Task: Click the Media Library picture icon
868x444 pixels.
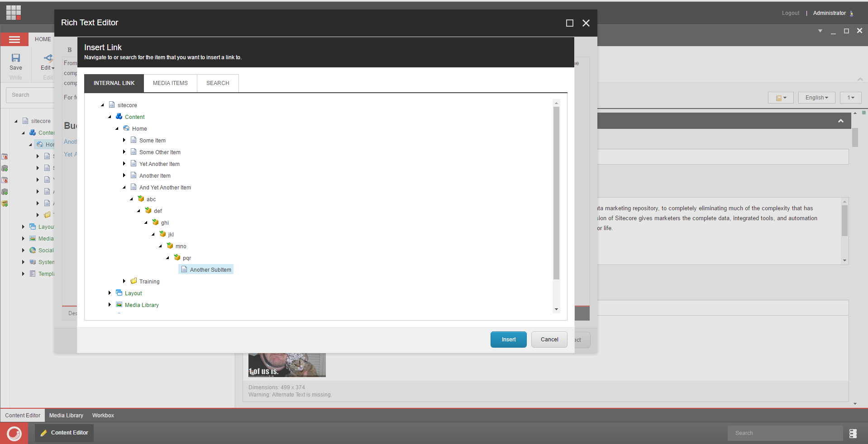Action: pos(119,305)
